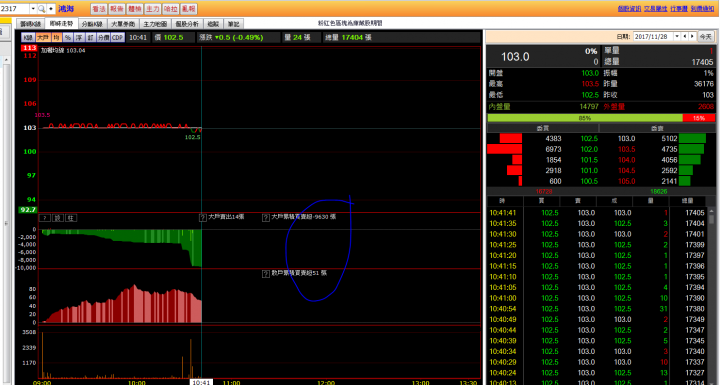Select the 10:41:41 trade row

click(x=596, y=213)
